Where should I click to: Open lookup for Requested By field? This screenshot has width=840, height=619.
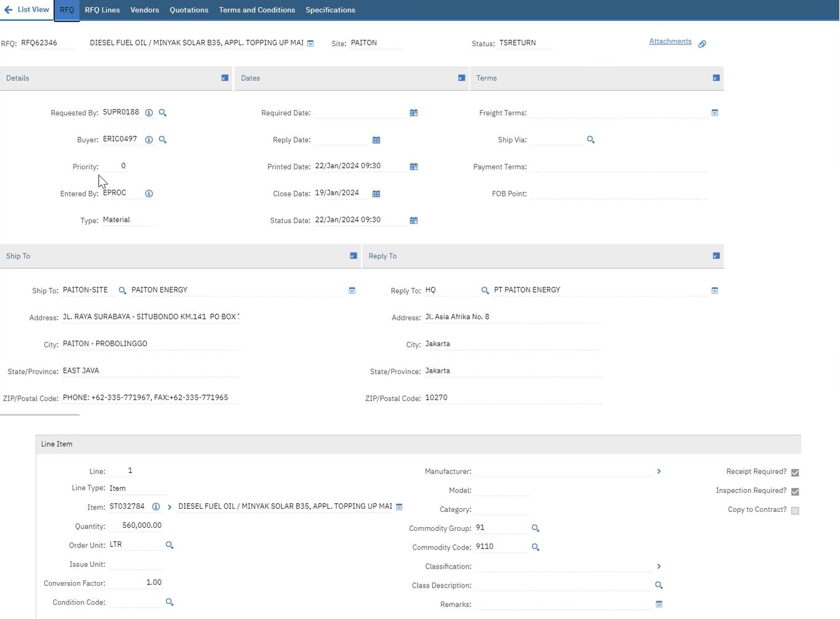[x=163, y=113]
